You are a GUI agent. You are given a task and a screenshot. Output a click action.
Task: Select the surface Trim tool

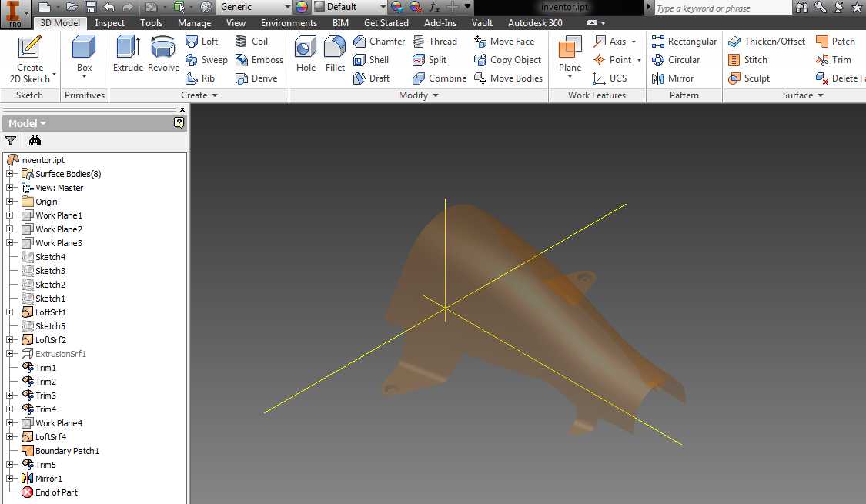834,59
